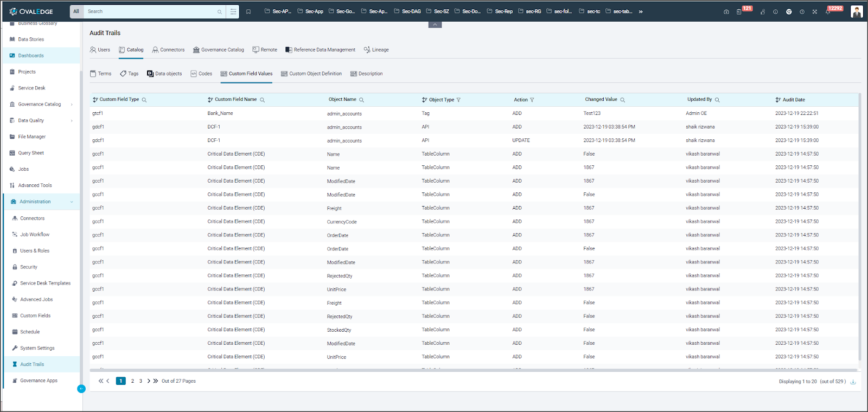This screenshot has height=412, width=868.
Task: Search the Custom Field Type column
Action: (x=144, y=100)
